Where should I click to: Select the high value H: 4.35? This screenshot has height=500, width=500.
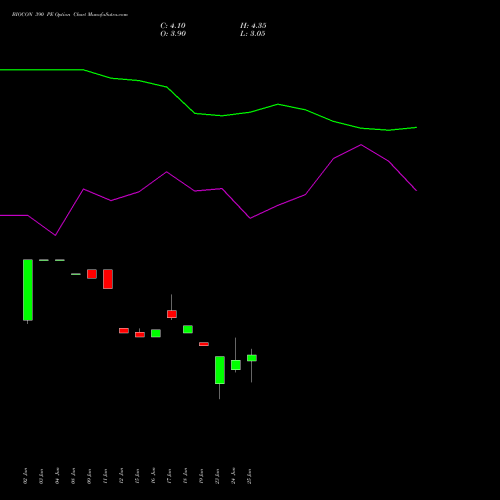(x=253, y=26)
